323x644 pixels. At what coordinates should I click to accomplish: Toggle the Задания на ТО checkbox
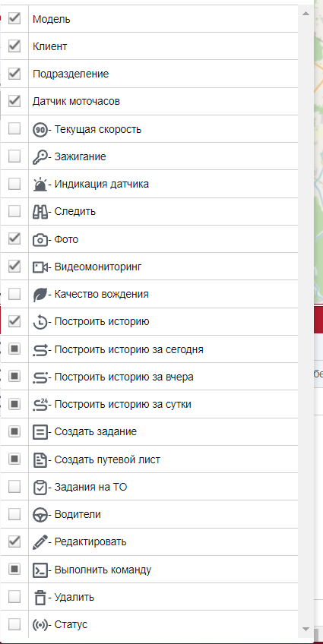coord(14,487)
